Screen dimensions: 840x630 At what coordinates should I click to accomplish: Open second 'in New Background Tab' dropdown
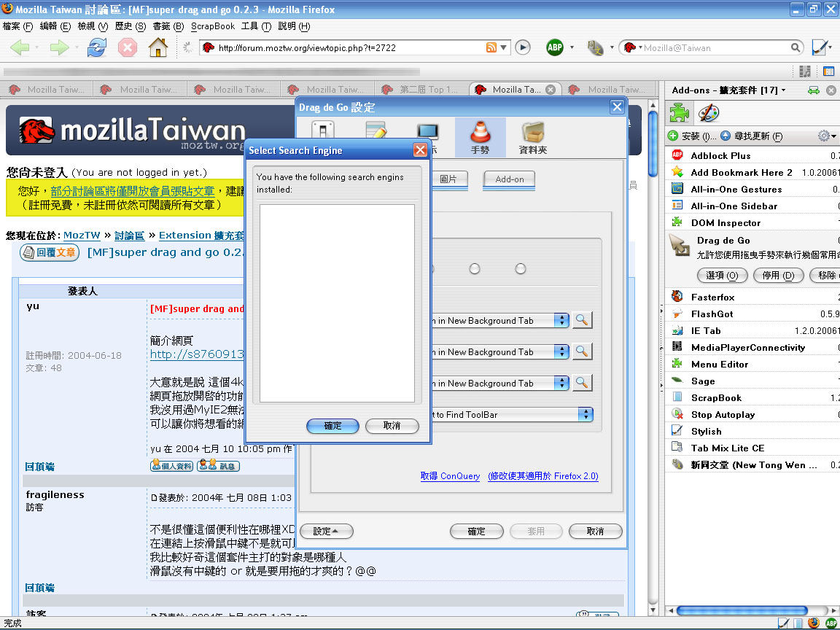tap(561, 351)
